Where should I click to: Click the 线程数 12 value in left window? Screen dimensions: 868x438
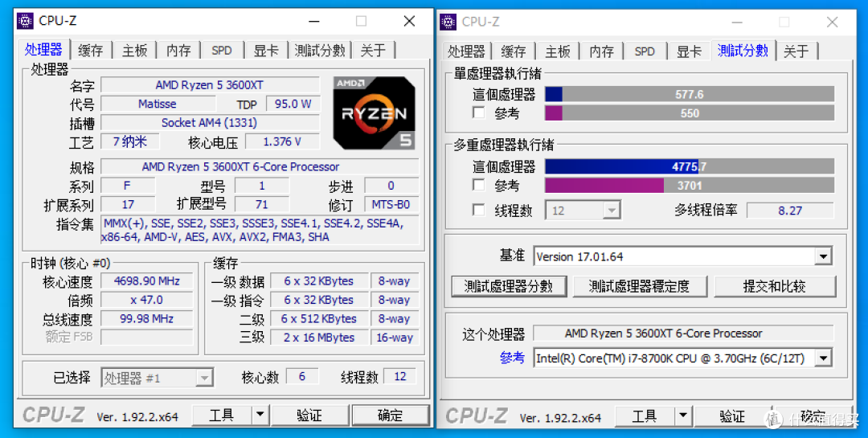point(399,377)
